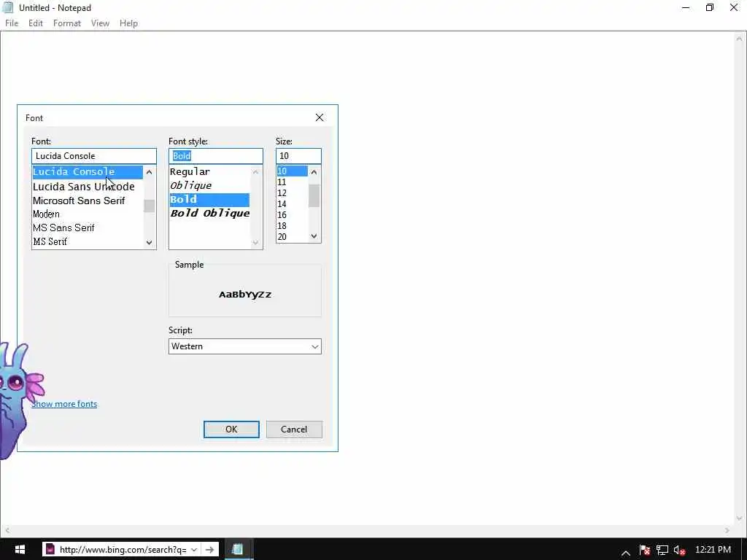
Task: Open the Windows Start menu
Action: pyautogui.click(x=20, y=550)
